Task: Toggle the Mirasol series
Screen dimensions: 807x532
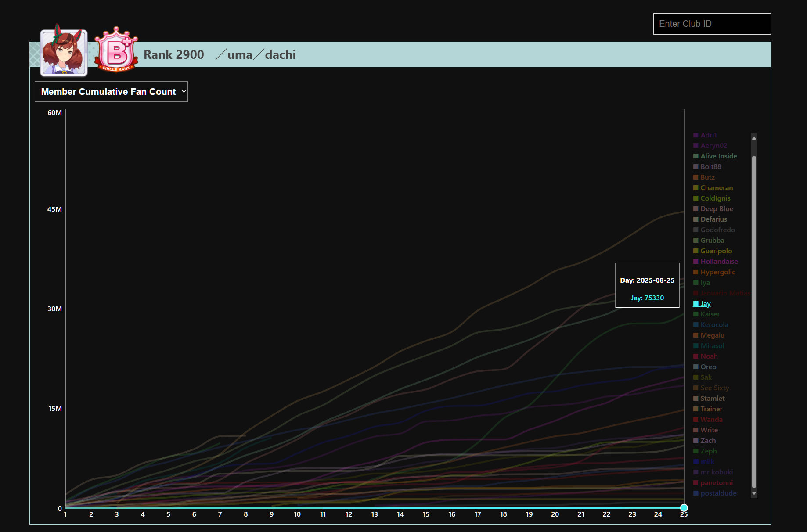Action: (x=709, y=346)
